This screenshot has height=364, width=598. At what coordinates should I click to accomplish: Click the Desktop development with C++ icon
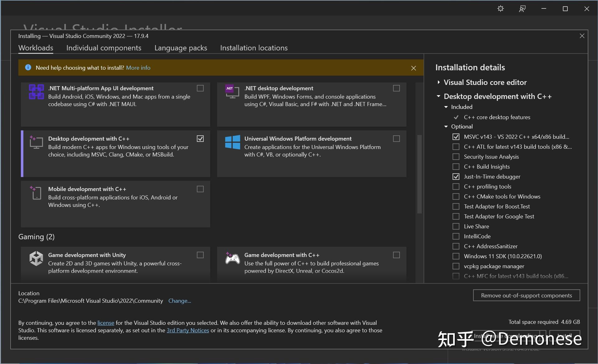click(x=36, y=142)
